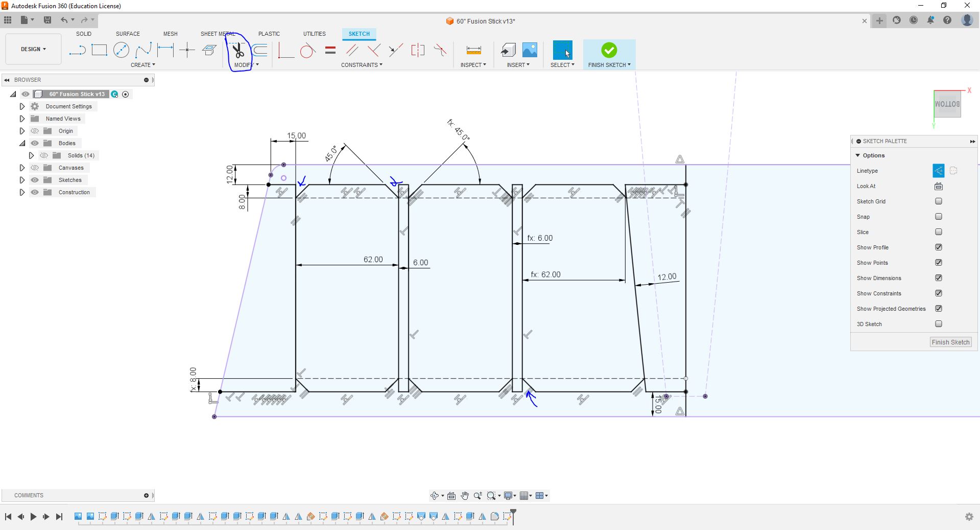980x530 pixels.
Task: Switch to the SURFACE tab
Action: coord(128,34)
